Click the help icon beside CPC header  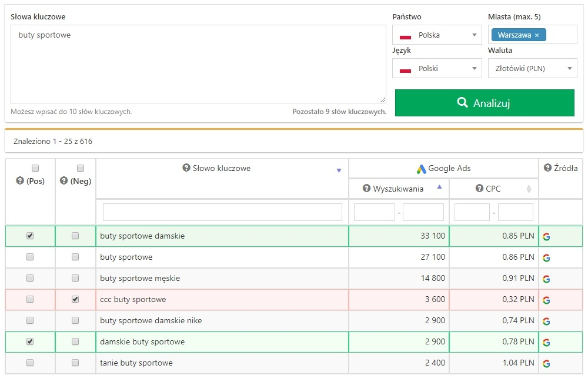[x=480, y=189]
